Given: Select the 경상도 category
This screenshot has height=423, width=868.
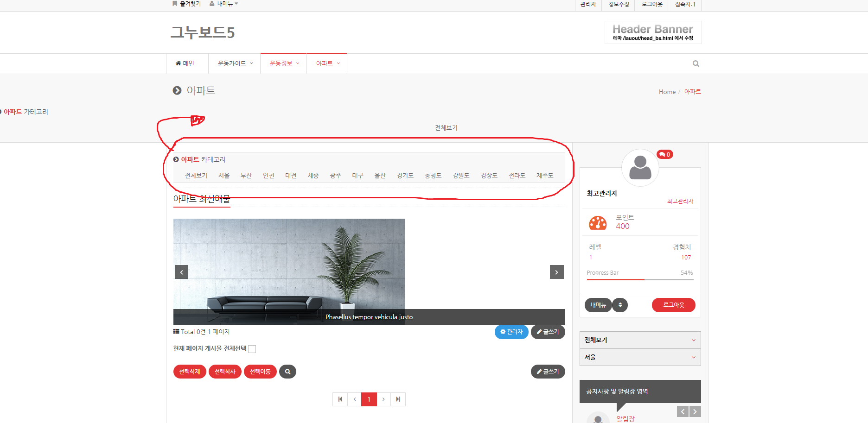Looking at the screenshot, I should click(x=489, y=176).
